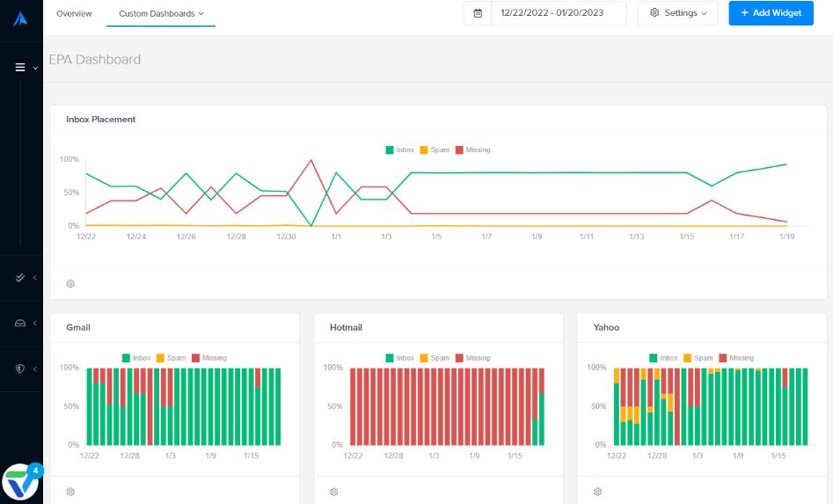Switch to the Overview tab

point(74,14)
